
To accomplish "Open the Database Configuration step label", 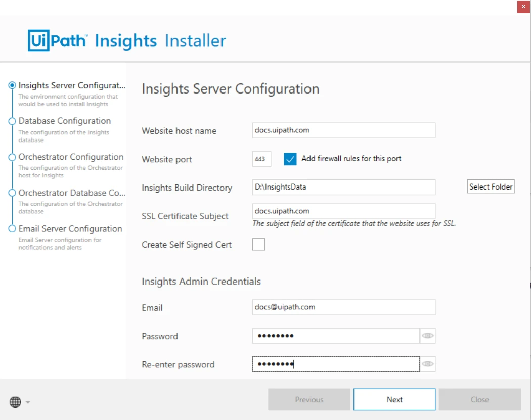I will point(65,121).
